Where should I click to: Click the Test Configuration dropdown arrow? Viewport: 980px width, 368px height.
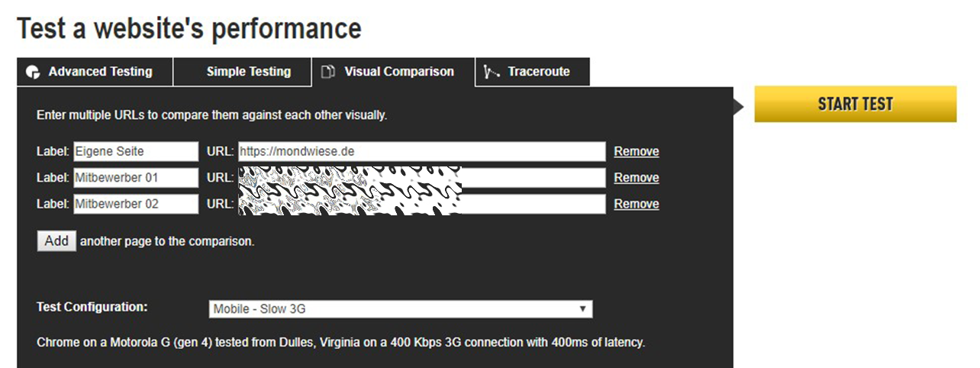coord(582,309)
